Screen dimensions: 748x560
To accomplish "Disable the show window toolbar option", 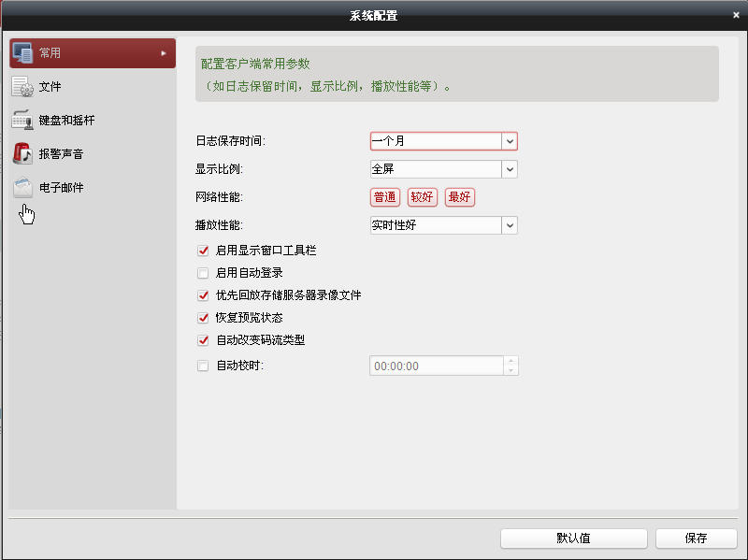I will tap(203, 251).
